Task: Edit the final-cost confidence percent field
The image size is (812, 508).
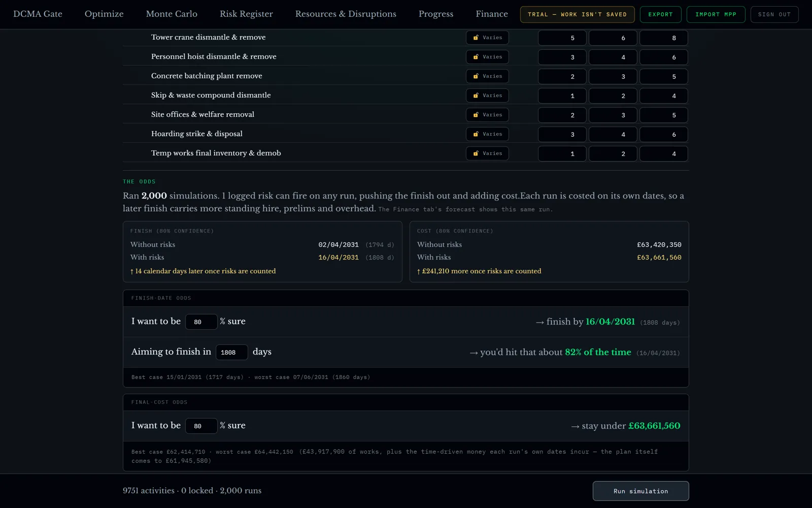Action: [x=201, y=426]
